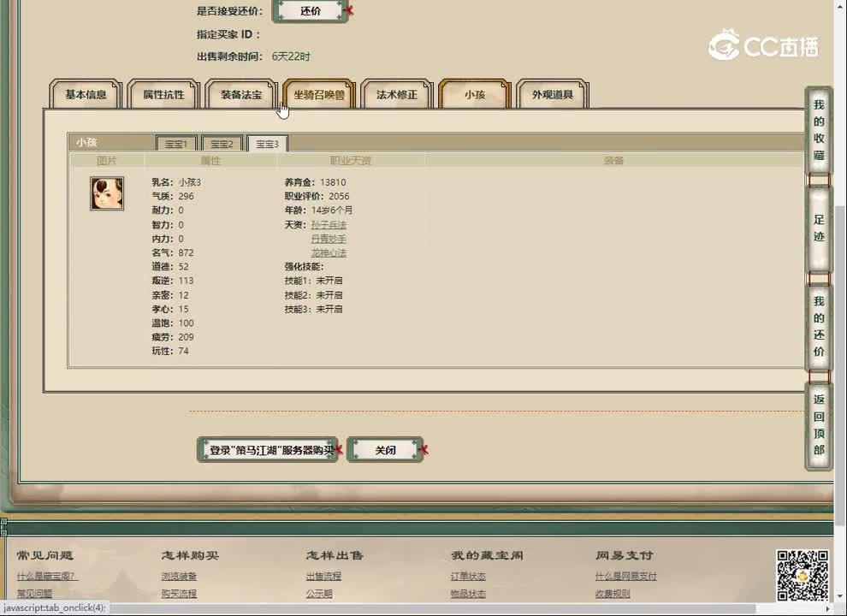
Task: Click the 还价 button
Action: click(310, 10)
